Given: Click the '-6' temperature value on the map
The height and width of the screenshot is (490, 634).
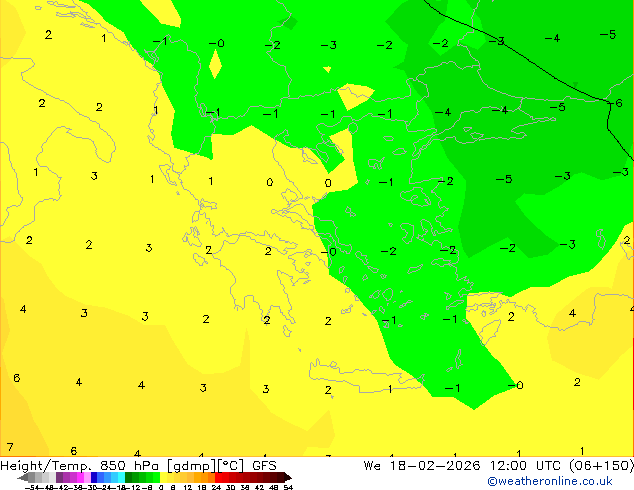Looking at the screenshot, I should click(x=615, y=103).
